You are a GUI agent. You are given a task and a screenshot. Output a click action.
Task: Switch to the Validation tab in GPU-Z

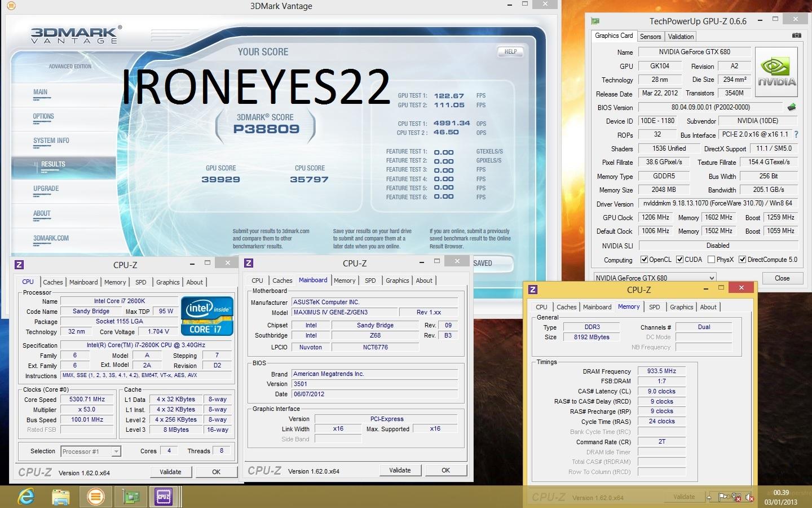point(681,36)
